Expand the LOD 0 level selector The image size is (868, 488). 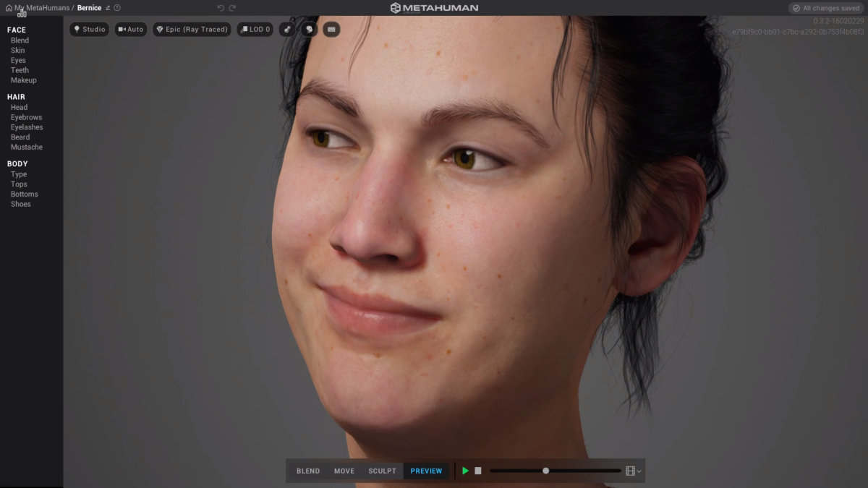pos(255,30)
